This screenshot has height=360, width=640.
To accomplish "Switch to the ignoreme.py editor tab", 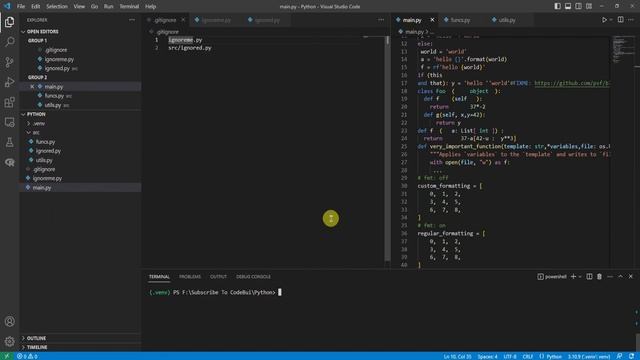I will pyautogui.click(x=216, y=20).
